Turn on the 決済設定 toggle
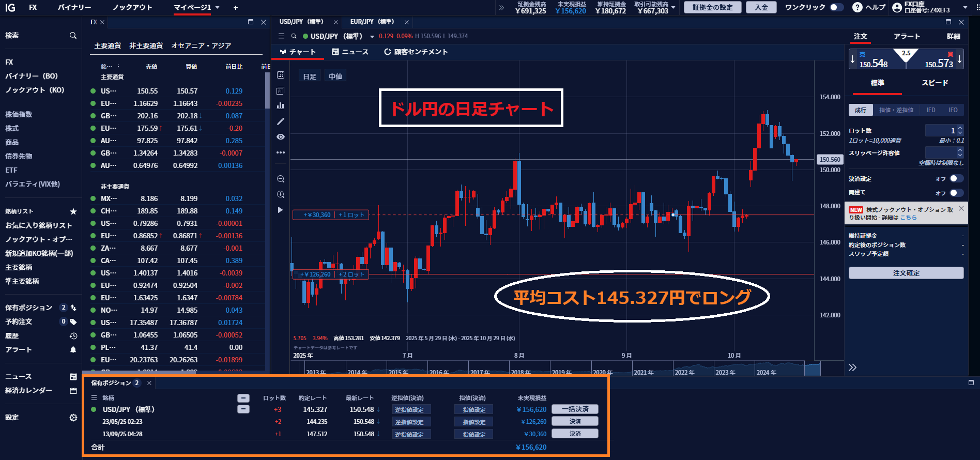The image size is (980, 460). pyautogui.click(x=956, y=179)
